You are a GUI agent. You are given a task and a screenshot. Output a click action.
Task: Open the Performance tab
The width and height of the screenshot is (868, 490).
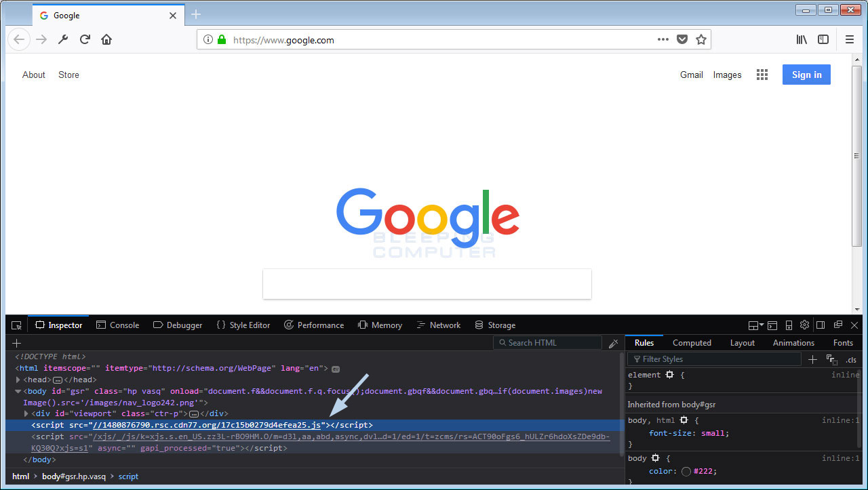pyautogui.click(x=313, y=325)
